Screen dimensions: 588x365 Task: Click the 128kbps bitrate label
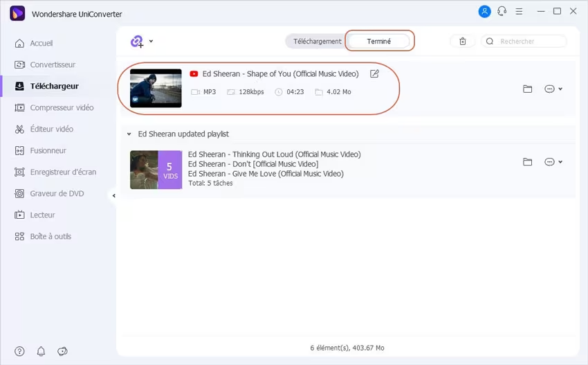click(251, 92)
